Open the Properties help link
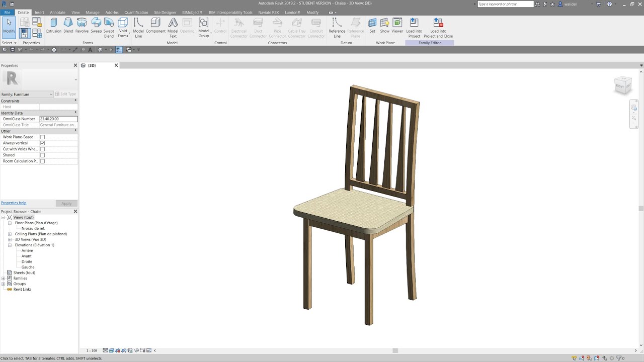Image resolution: width=644 pixels, height=362 pixels. (x=14, y=203)
